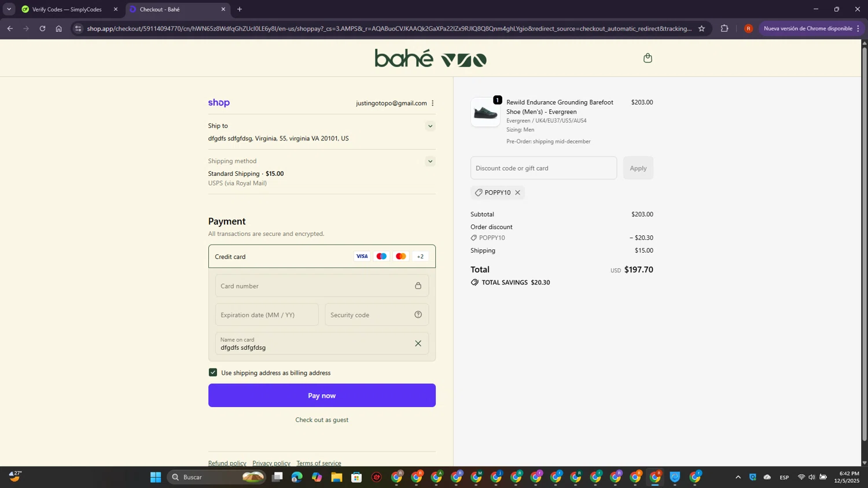Open the browser home page
Viewport: 868px width, 488px height.
[58, 28]
